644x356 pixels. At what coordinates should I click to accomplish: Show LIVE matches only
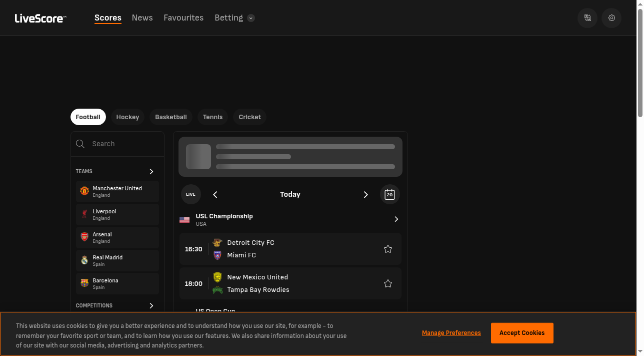(191, 194)
